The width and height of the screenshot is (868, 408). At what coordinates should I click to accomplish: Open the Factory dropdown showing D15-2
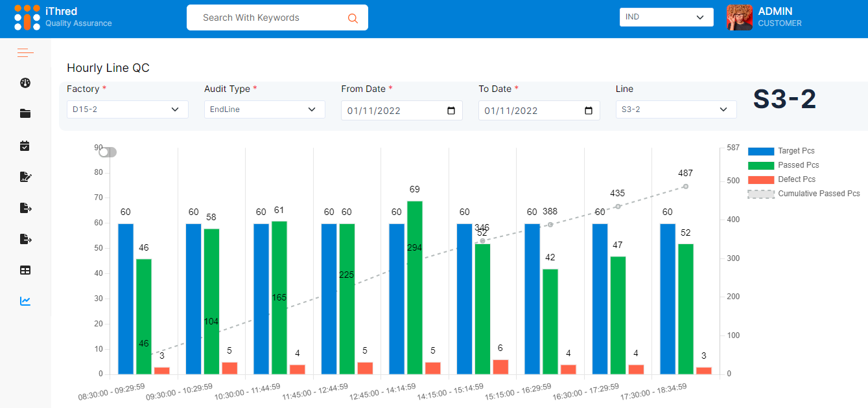coord(127,109)
